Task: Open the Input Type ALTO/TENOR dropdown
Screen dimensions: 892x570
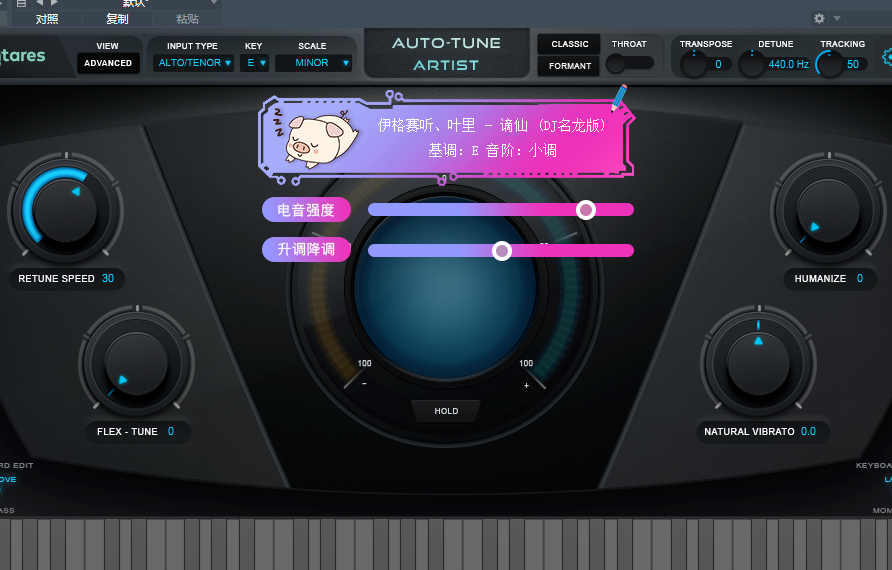Action: 194,63
